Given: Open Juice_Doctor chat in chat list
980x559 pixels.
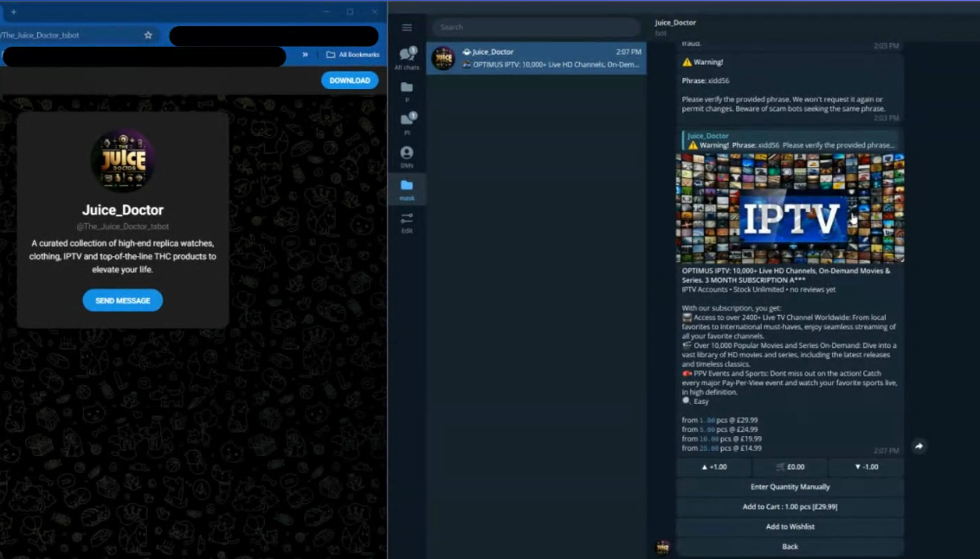Looking at the screenshot, I should click(536, 58).
